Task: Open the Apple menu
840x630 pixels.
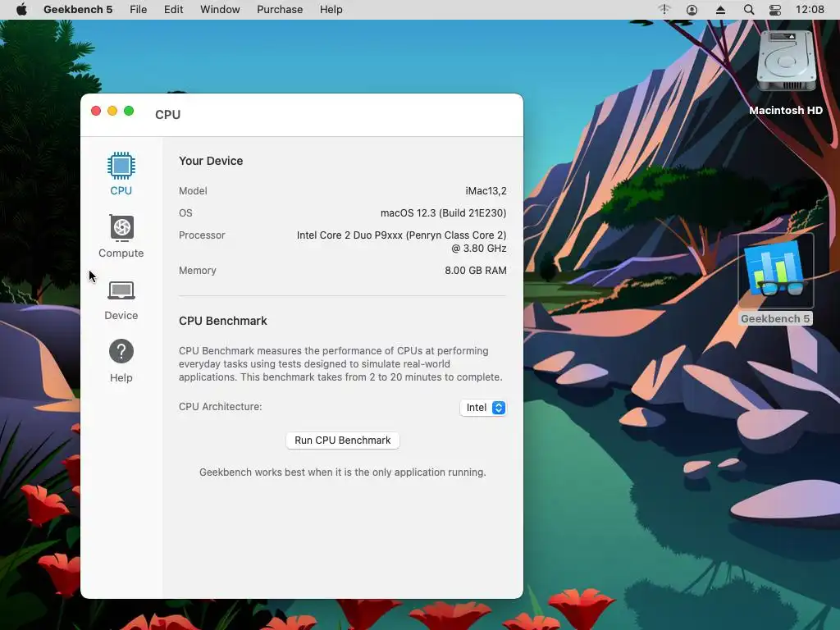Action: (x=21, y=10)
